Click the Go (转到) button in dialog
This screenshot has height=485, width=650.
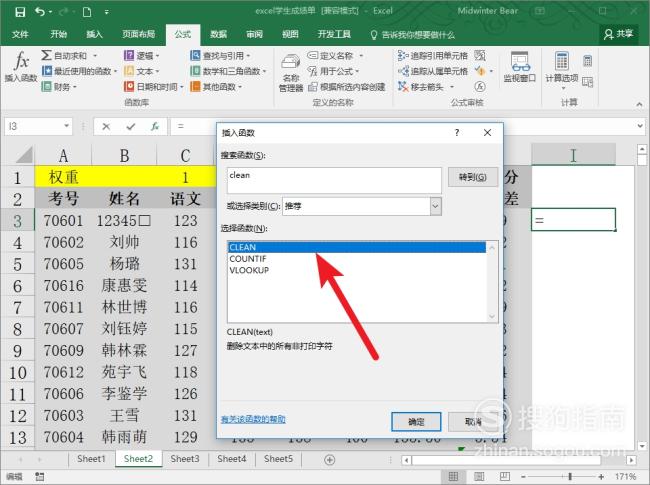coord(473,177)
